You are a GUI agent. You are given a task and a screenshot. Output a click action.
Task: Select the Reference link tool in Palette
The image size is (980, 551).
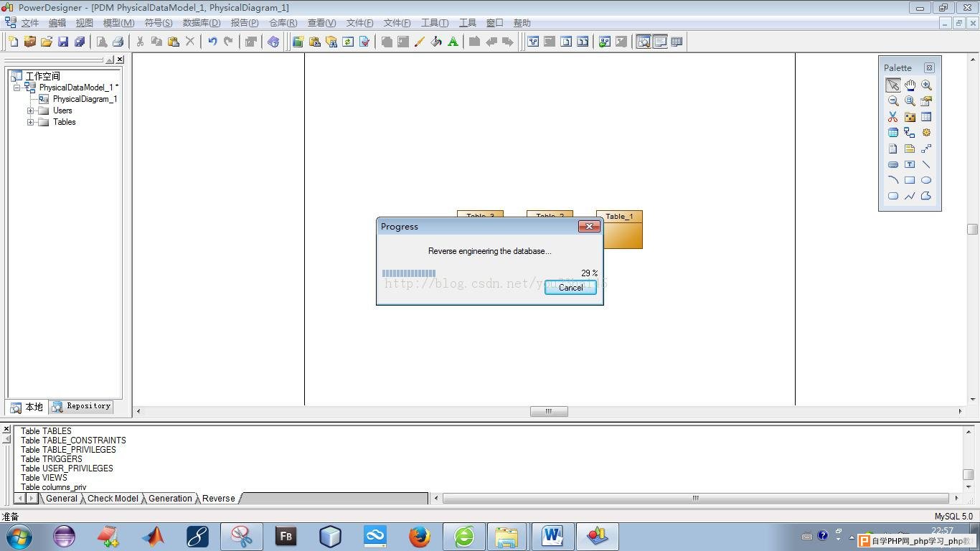(x=910, y=133)
